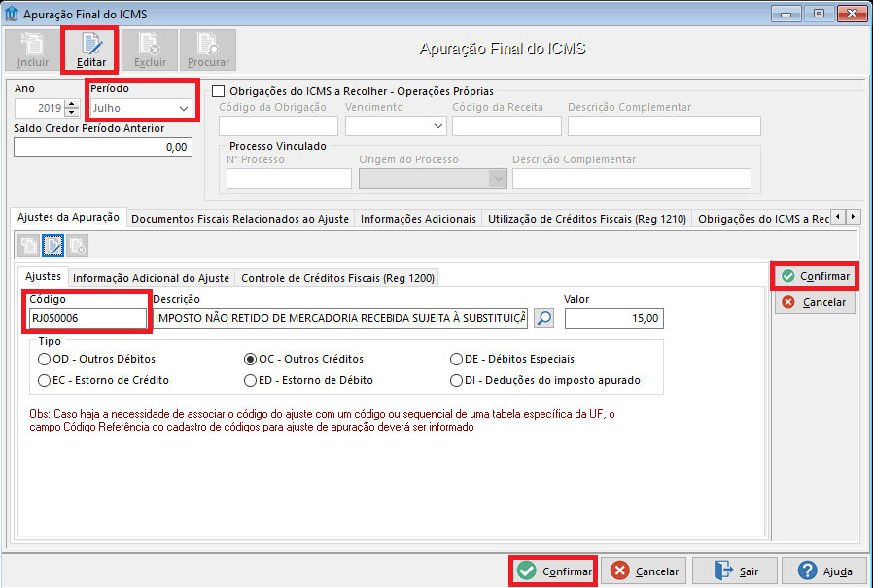Image resolution: width=873 pixels, height=588 pixels.
Task: Click the delete adjustment icon in sub-toolbar
Action: (x=77, y=246)
